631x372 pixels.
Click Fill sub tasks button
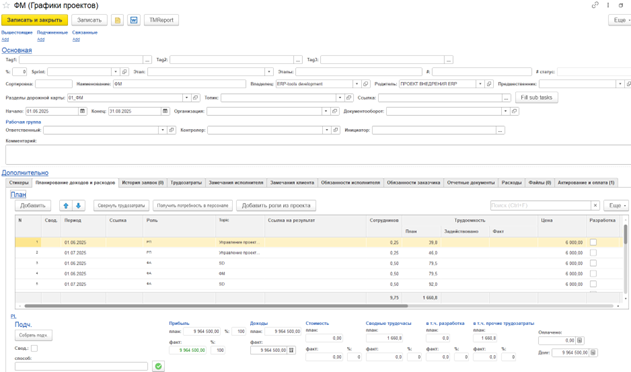[x=536, y=97]
